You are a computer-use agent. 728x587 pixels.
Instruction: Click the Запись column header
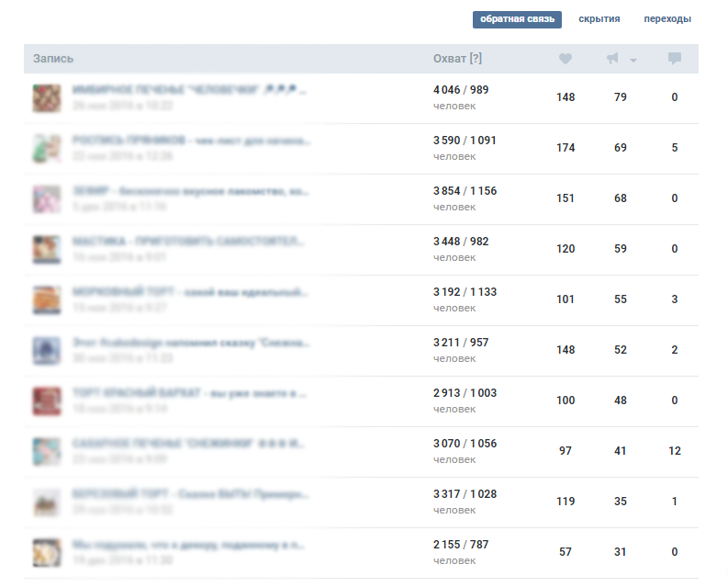coord(53,59)
